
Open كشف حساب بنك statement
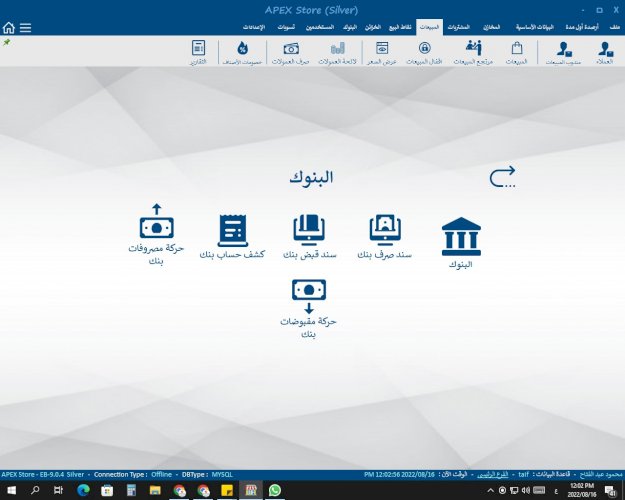(234, 237)
